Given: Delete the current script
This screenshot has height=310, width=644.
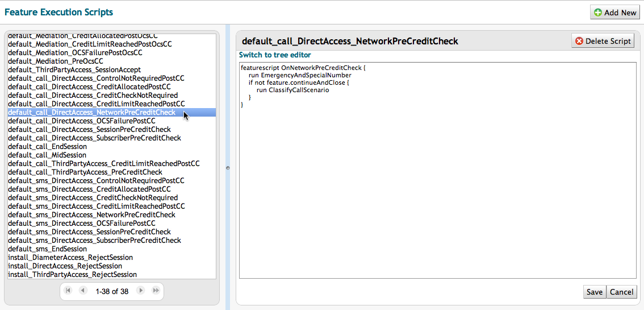Looking at the screenshot, I should (x=603, y=41).
